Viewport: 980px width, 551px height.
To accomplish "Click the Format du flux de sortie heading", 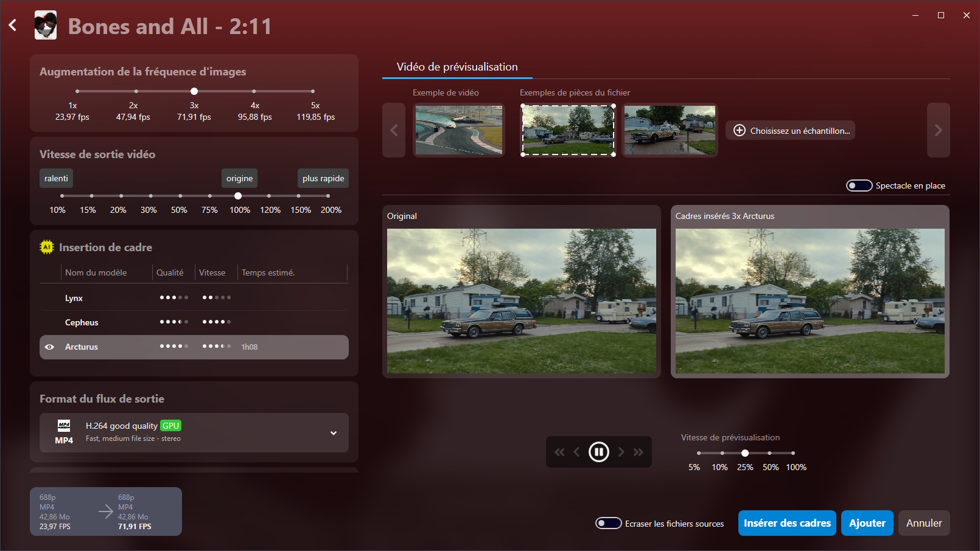I will (x=102, y=399).
